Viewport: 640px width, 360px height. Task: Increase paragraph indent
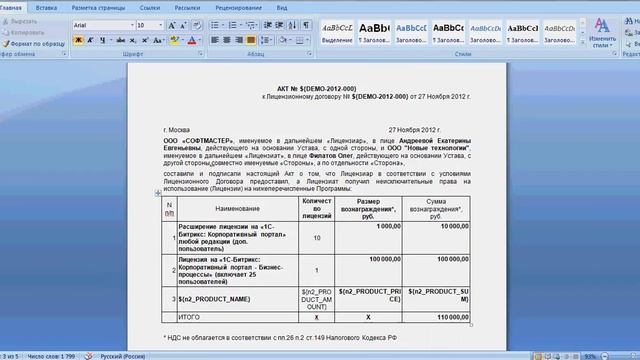pyautogui.click(x=280, y=25)
